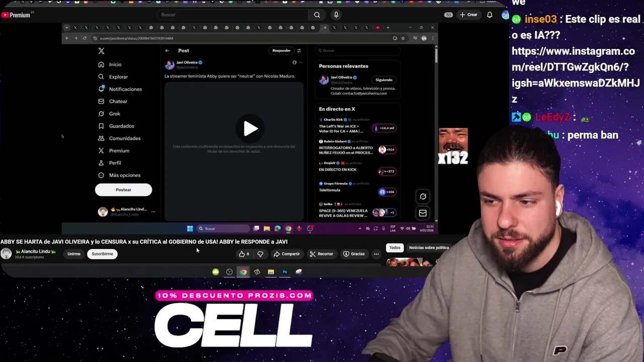Click Gracias button under video
This screenshot has width=644, height=362.
[x=354, y=254]
